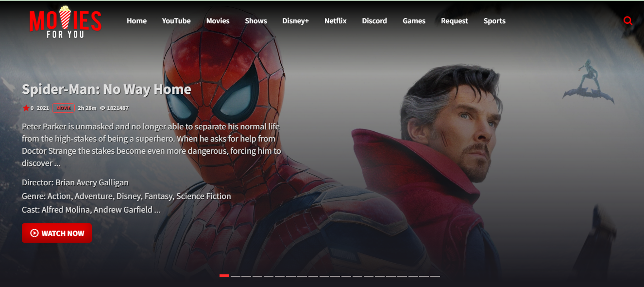The width and height of the screenshot is (644, 287).
Task: Open the red search magnifier icon
Action: tap(627, 21)
